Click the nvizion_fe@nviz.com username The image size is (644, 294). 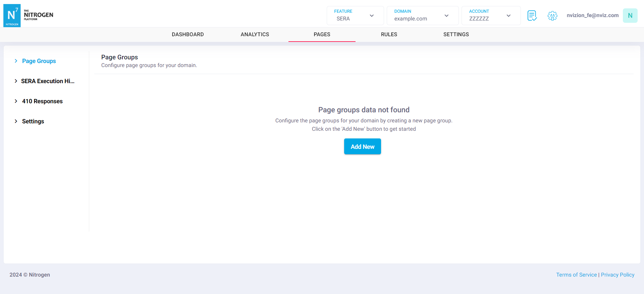click(x=592, y=15)
